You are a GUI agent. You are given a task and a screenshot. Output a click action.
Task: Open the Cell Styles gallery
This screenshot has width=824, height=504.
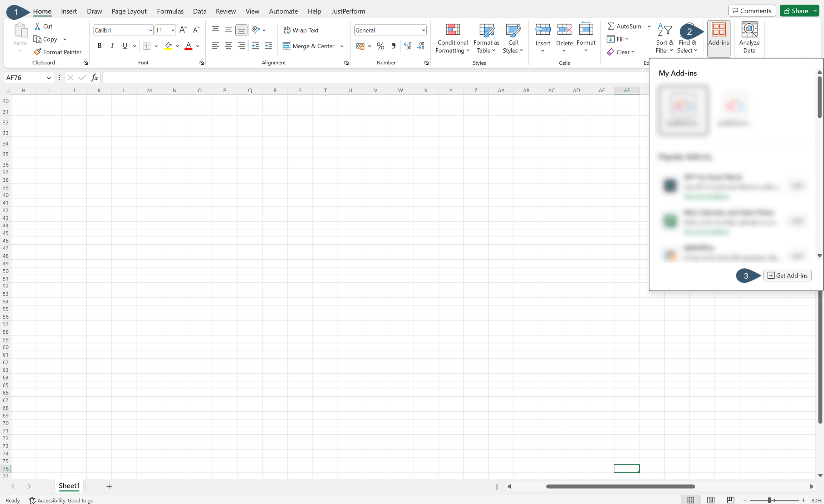[x=513, y=38]
